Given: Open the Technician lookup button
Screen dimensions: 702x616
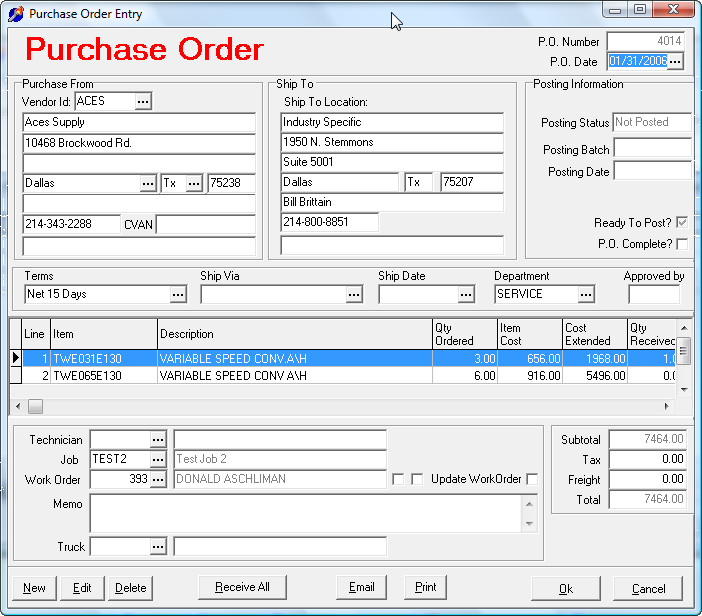Looking at the screenshot, I should point(158,440).
